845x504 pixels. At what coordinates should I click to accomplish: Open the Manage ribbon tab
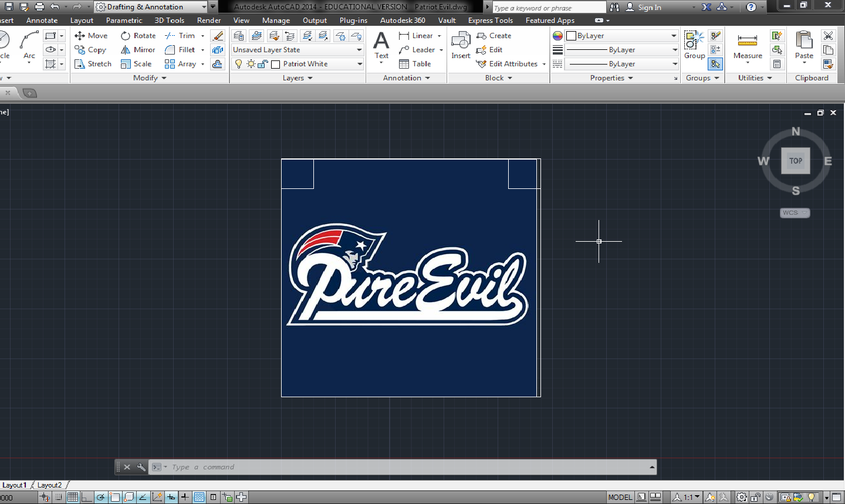pyautogui.click(x=276, y=21)
